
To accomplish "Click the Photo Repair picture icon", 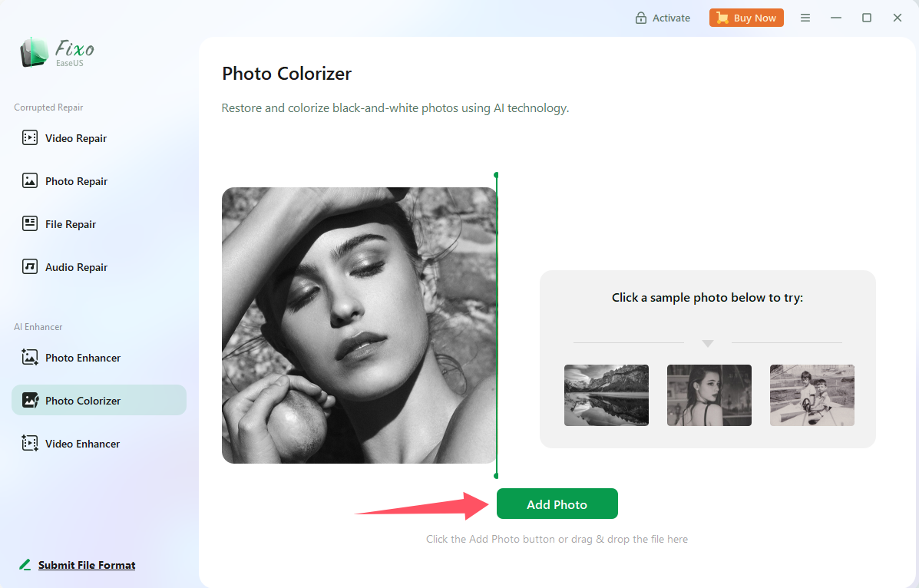I will coord(30,181).
